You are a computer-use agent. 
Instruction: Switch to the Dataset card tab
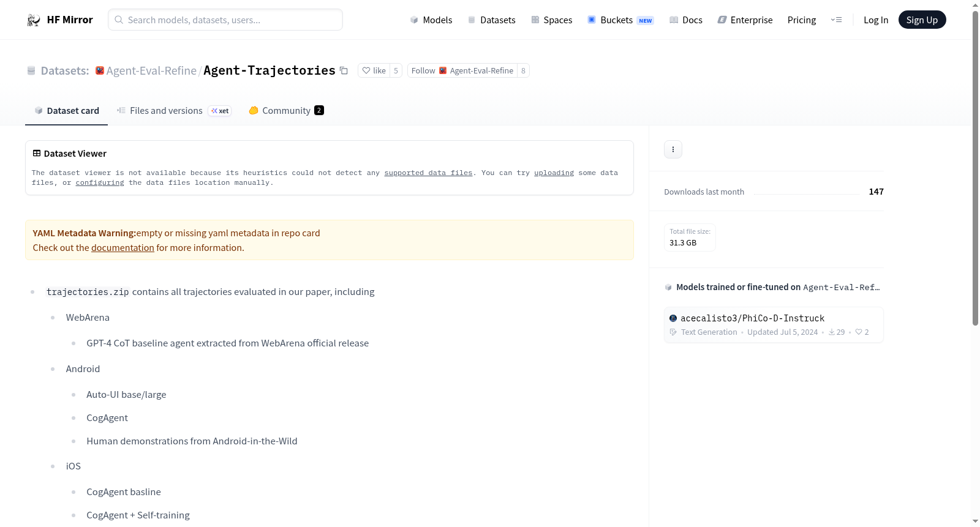tap(66, 111)
